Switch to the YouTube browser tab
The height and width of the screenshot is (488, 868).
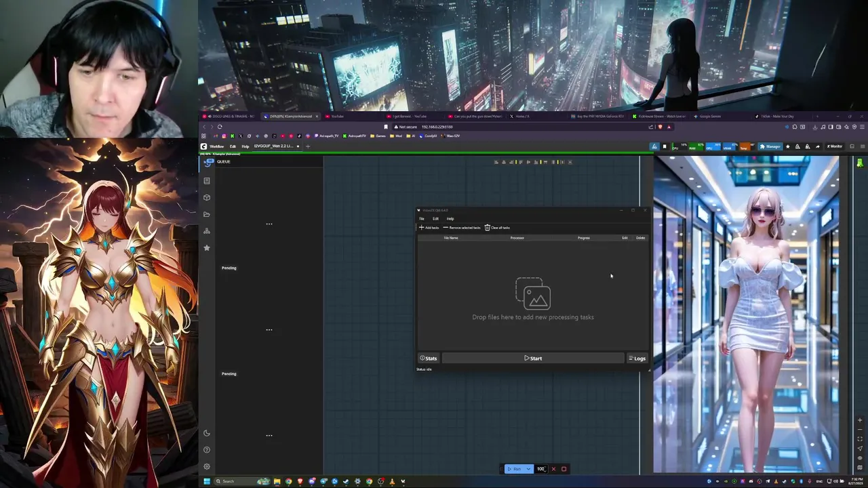point(353,117)
